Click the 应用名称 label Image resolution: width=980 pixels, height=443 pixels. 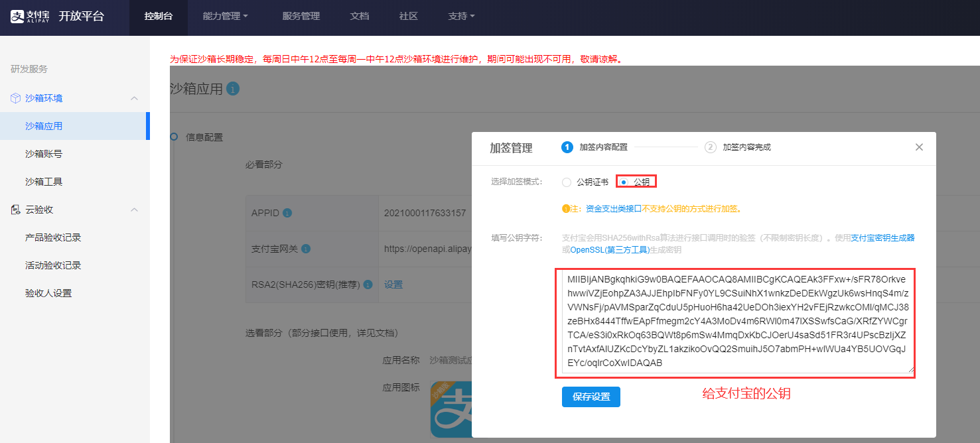pyautogui.click(x=401, y=360)
